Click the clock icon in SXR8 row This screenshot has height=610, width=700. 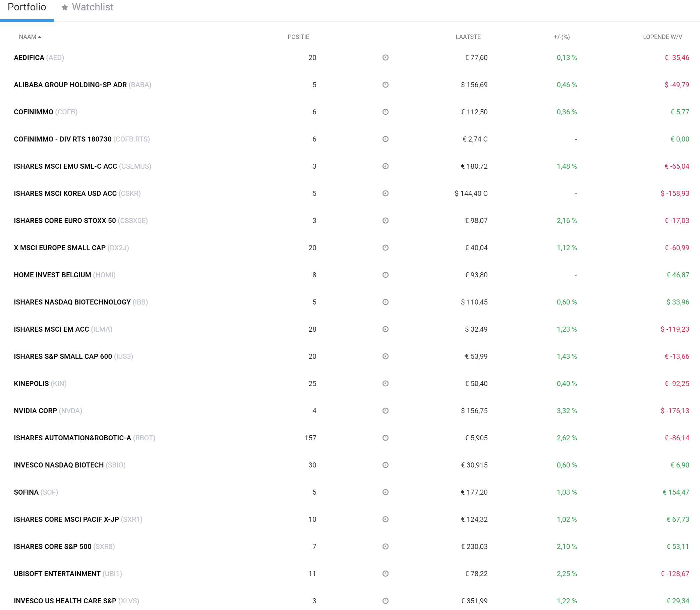click(385, 547)
